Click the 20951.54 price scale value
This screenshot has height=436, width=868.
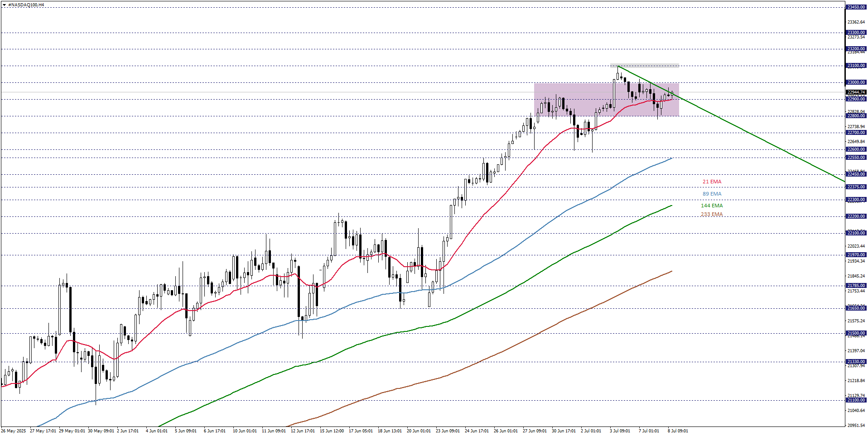[856, 426]
